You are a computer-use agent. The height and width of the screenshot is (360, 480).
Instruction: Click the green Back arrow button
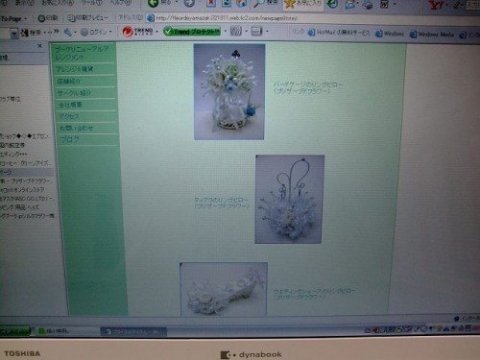click(x=153, y=3)
